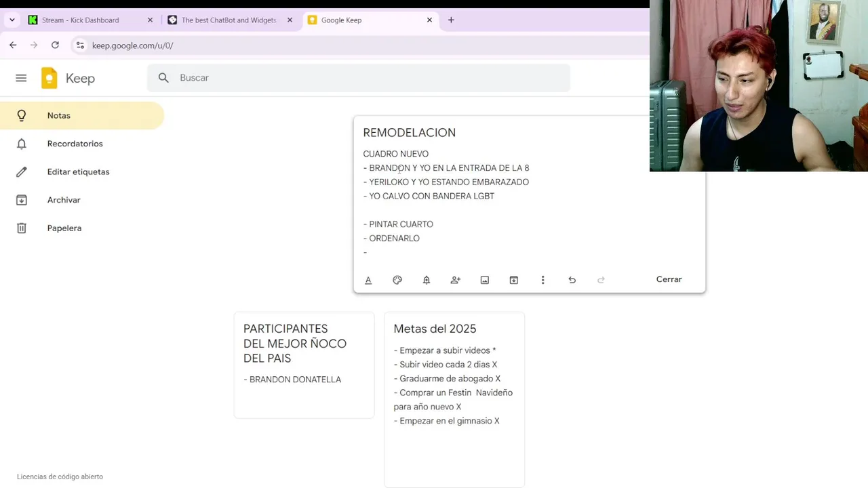
Task: Click the ORDENARLO line
Action: pos(391,239)
